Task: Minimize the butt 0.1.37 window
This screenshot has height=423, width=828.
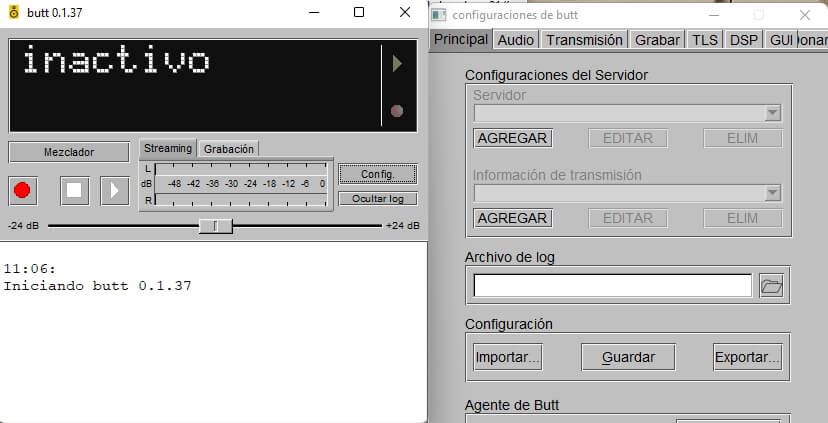Action: click(314, 12)
